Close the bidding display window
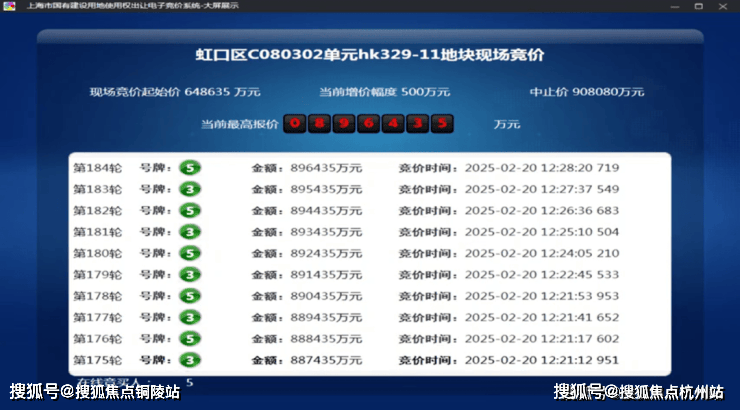 click(x=723, y=6)
